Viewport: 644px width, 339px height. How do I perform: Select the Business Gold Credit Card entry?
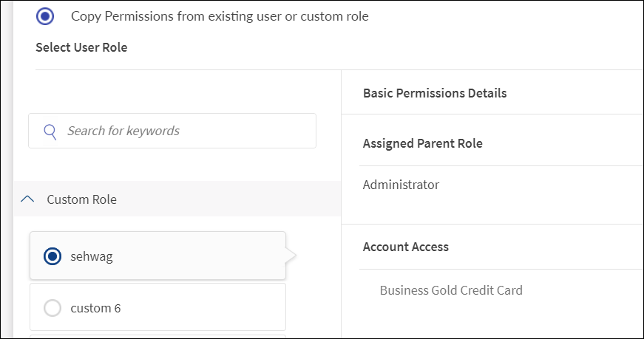coord(451,290)
